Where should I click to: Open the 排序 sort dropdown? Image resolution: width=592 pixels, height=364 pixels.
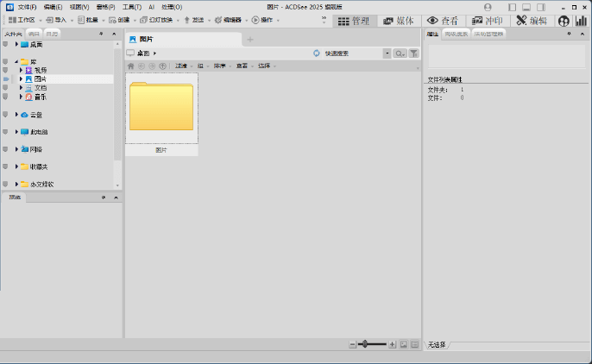click(x=223, y=66)
